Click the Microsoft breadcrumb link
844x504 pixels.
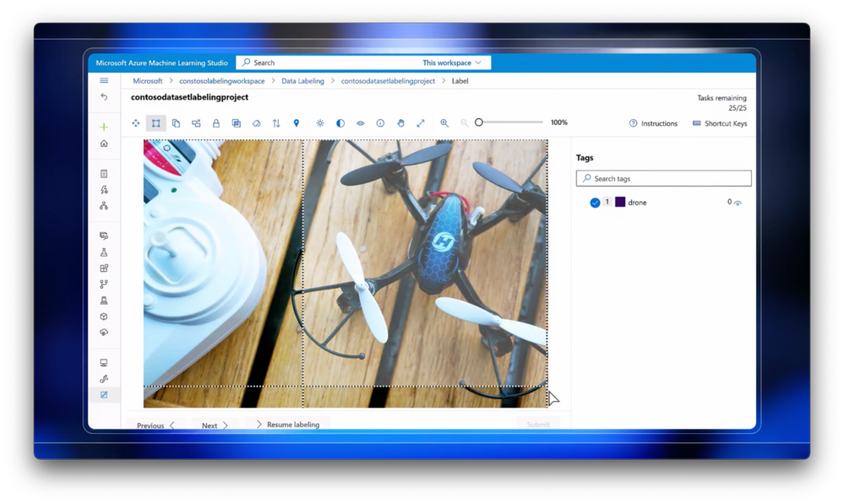click(148, 81)
